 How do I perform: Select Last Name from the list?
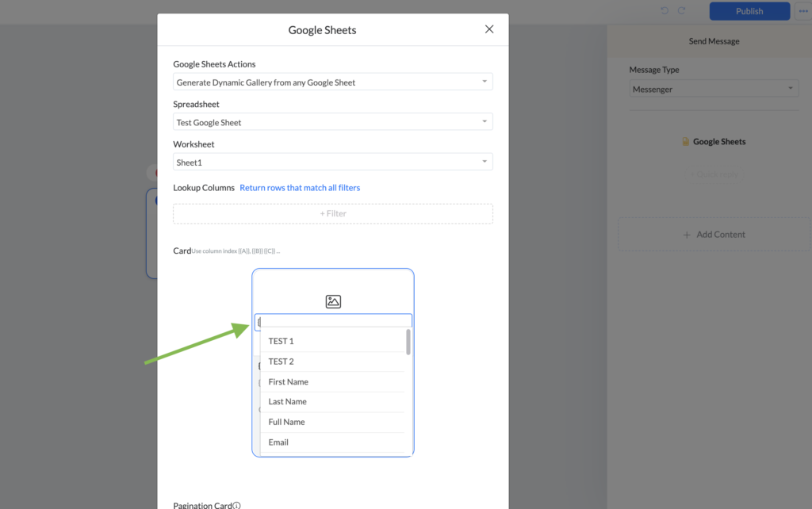287,402
